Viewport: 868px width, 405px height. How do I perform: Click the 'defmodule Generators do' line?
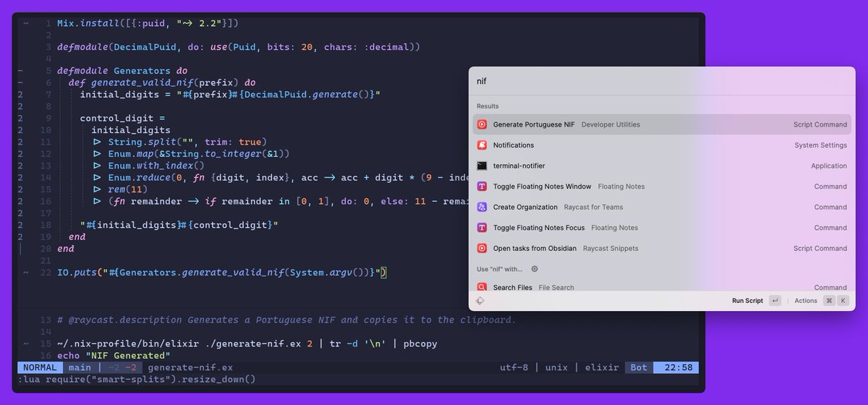(x=122, y=70)
